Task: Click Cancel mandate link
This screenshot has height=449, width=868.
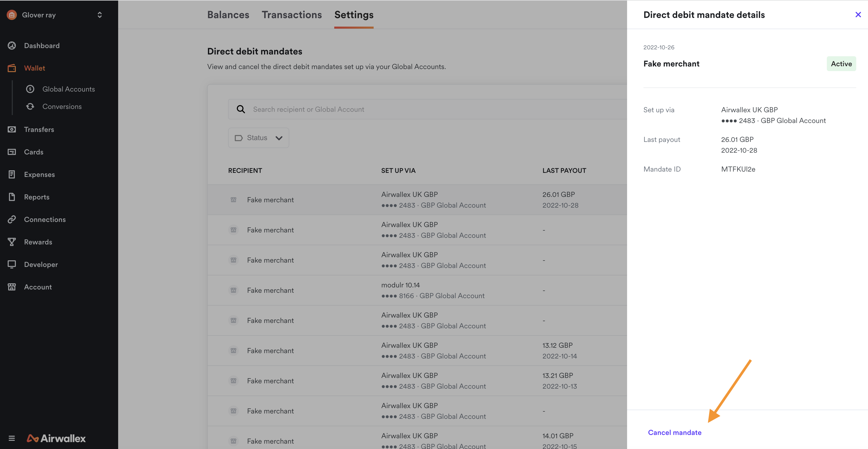Action: [x=674, y=432]
